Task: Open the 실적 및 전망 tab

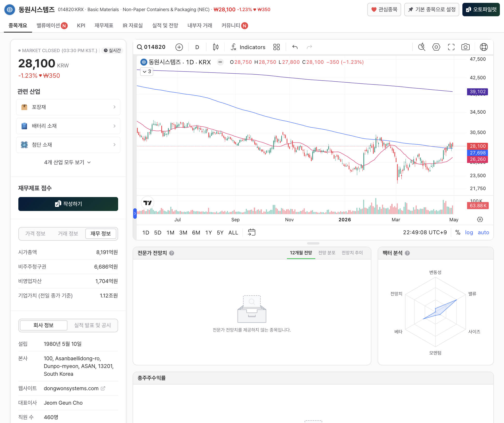Action: click(x=165, y=26)
